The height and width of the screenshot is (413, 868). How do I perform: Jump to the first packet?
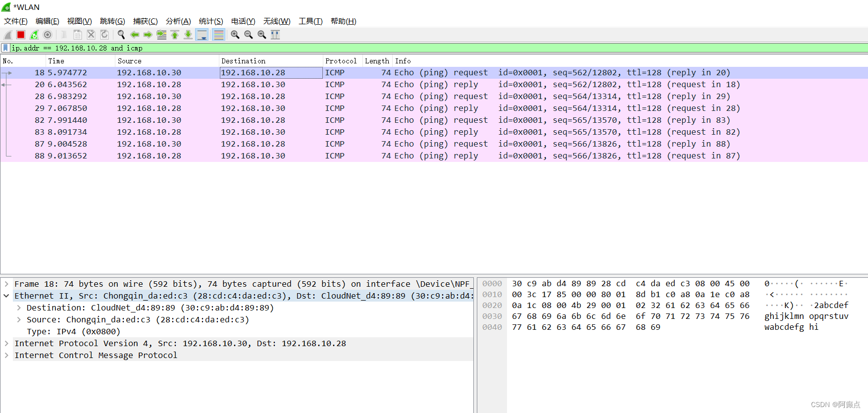175,35
